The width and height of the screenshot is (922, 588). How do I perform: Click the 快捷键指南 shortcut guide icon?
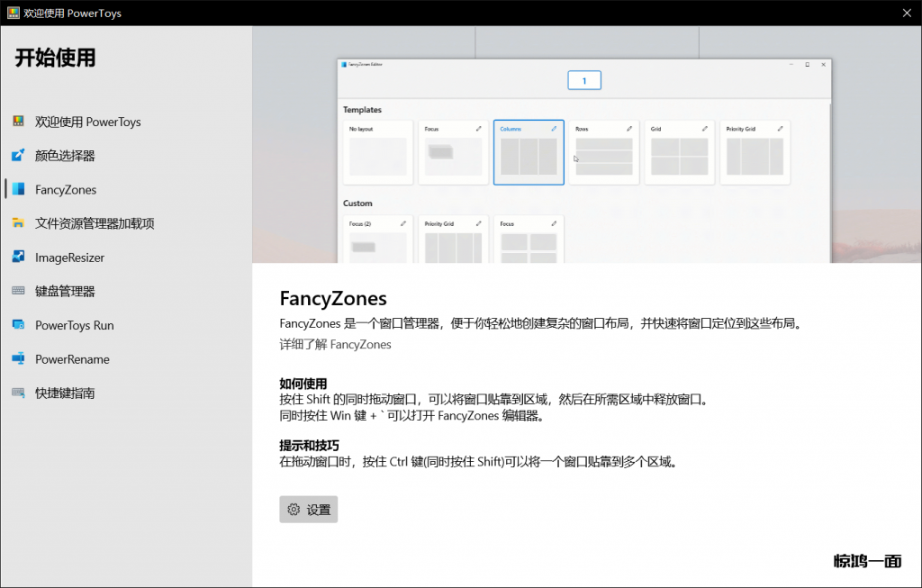click(18, 393)
